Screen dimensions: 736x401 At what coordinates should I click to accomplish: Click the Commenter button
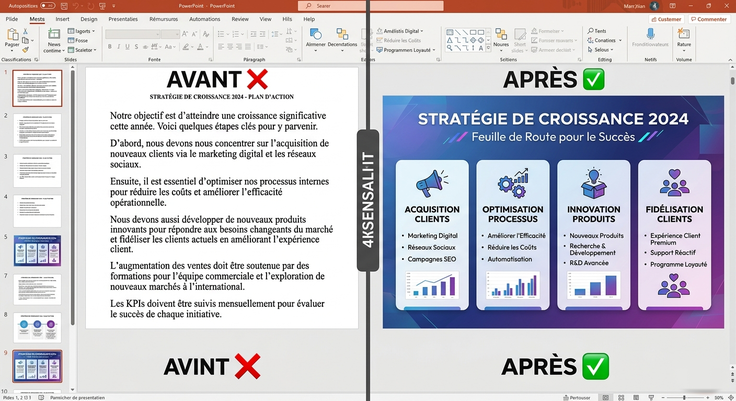pyautogui.click(x=708, y=19)
